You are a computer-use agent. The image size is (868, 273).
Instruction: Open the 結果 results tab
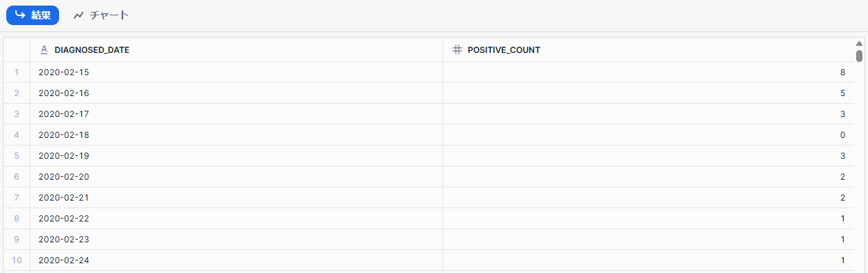tap(33, 15)
